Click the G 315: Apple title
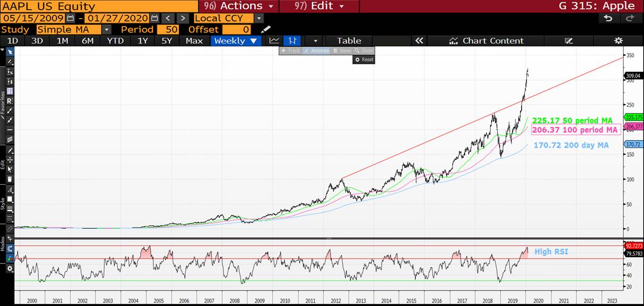This screenshot has height=306, width=644. tap(596, 6)
